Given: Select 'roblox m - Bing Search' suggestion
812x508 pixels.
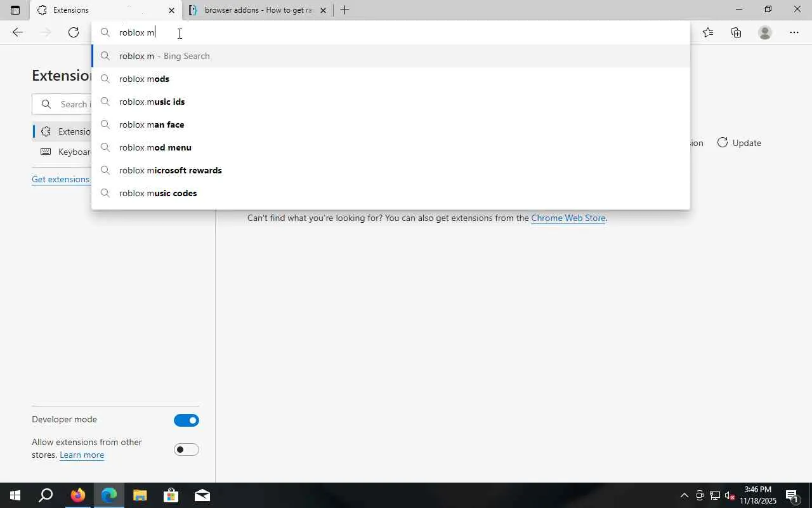Looking at the screenshot, I should [x=391, y=56].
